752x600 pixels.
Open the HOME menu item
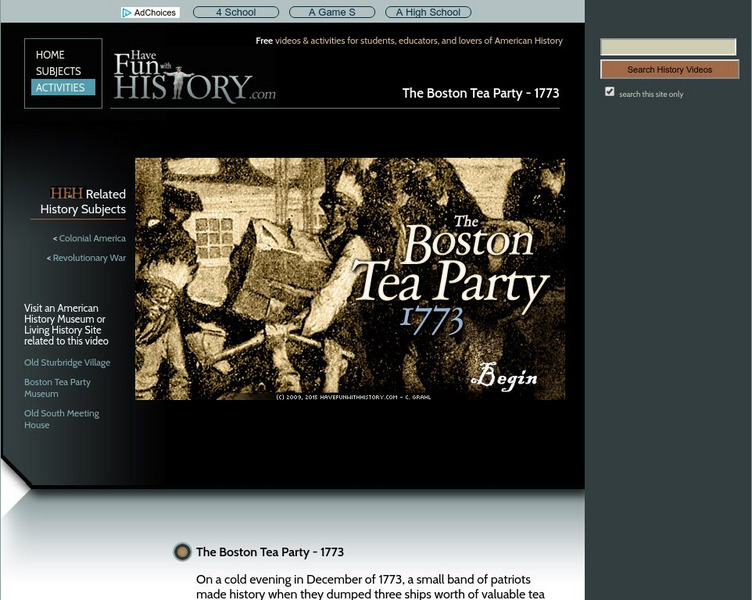coord(50,55)
